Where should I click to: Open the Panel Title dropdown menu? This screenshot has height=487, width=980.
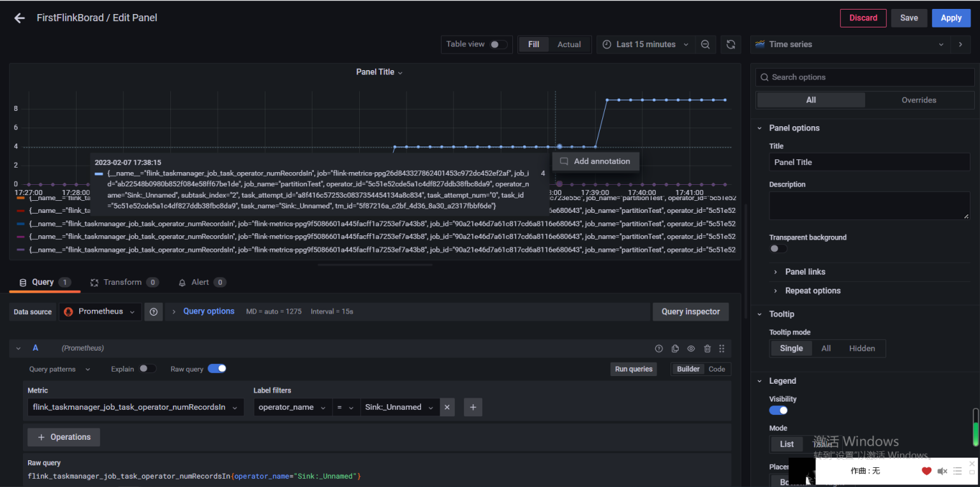380,72
